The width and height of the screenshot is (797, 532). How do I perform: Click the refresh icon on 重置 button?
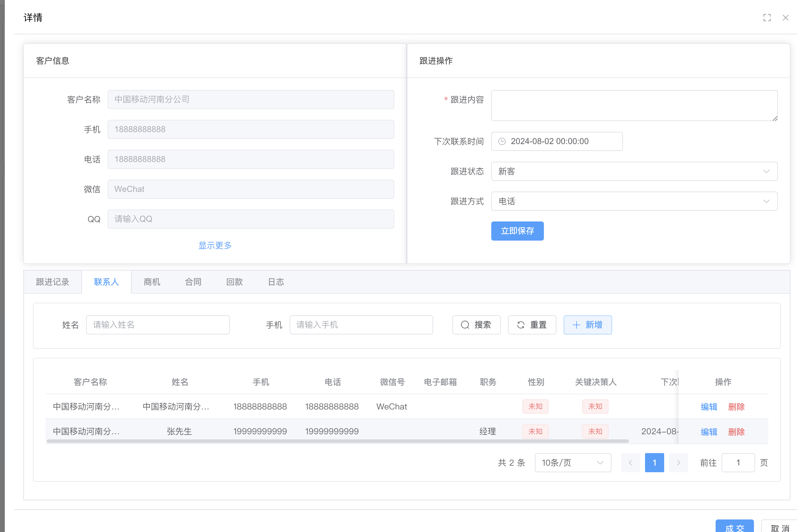tap(521, 325)
